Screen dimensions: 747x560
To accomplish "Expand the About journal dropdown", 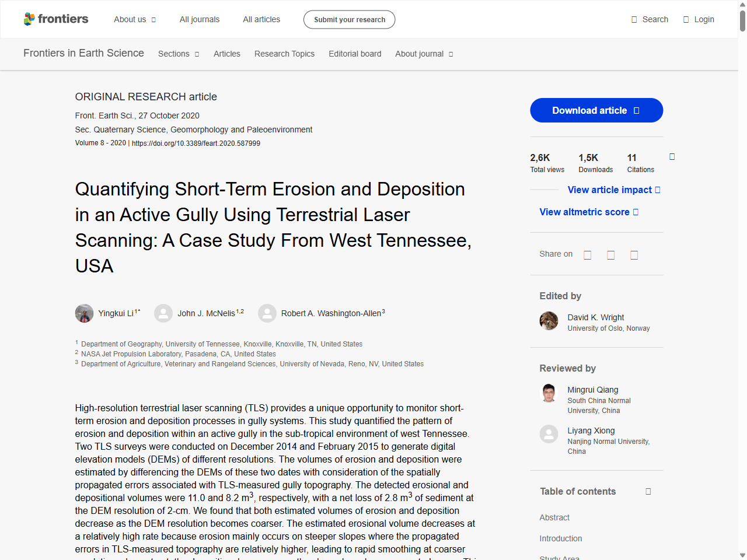I will (424, 54).
